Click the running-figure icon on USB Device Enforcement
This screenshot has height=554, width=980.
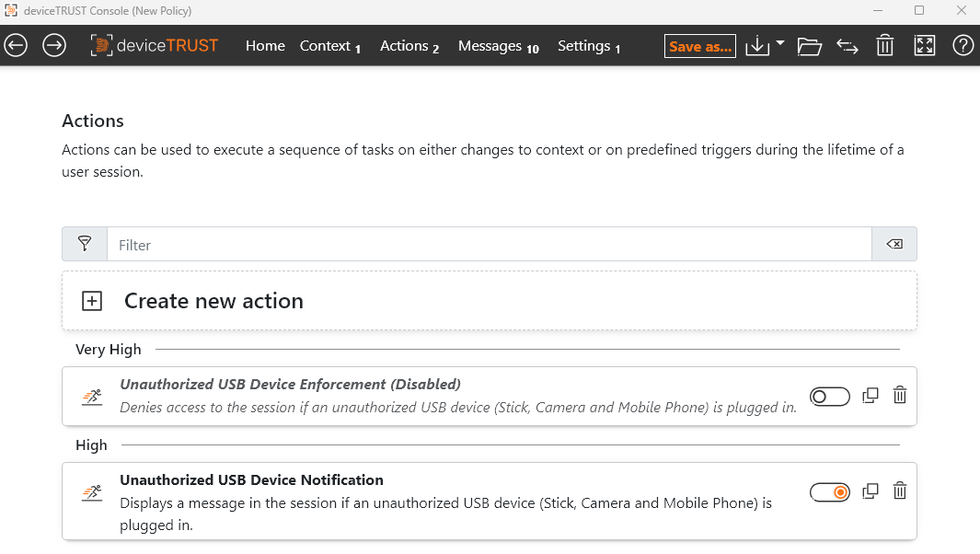(x=91, y=396)
